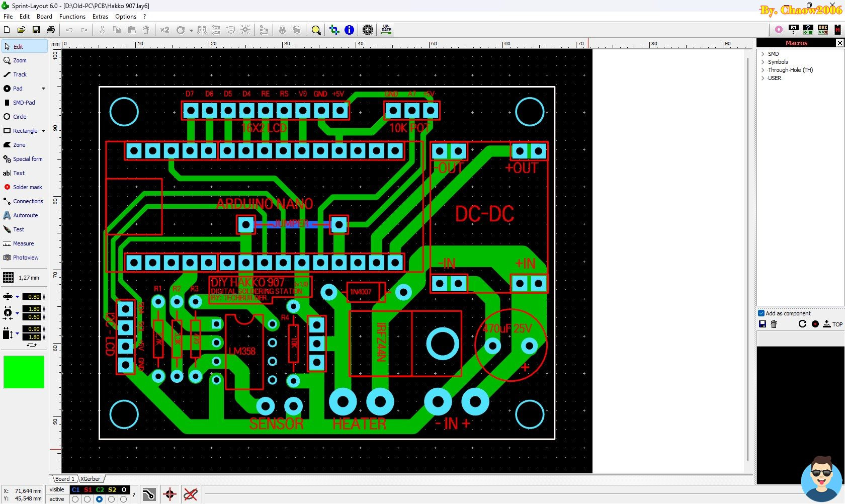Toggle visibility of S2 layer
This screenshot has height=504, width=845.
click(x=112, y=490)
